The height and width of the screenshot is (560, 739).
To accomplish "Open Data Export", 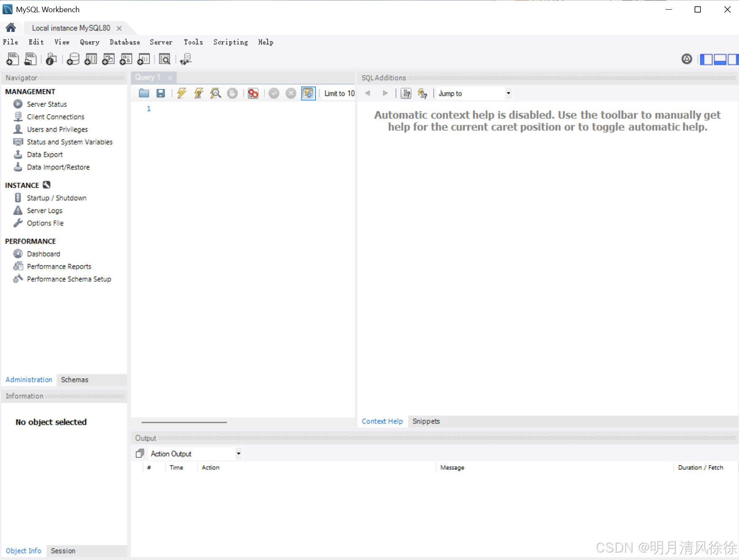I will [x=45, y=154].
